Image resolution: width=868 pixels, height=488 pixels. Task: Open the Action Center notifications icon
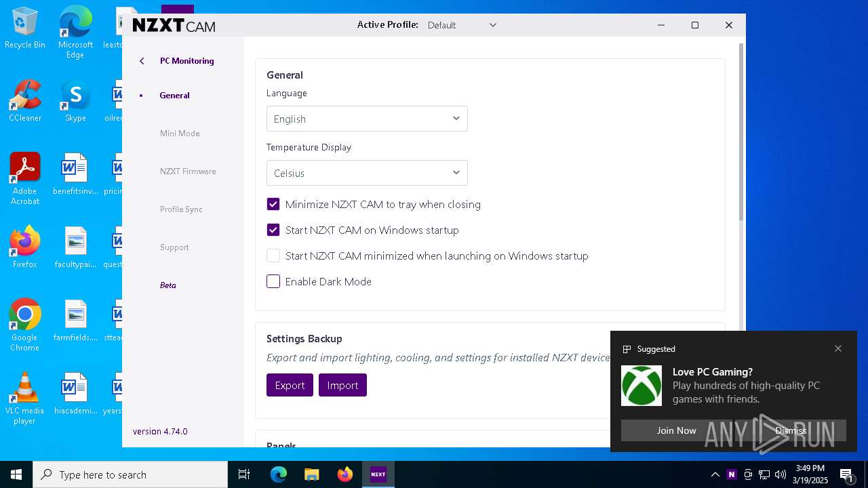pos(846,474)
